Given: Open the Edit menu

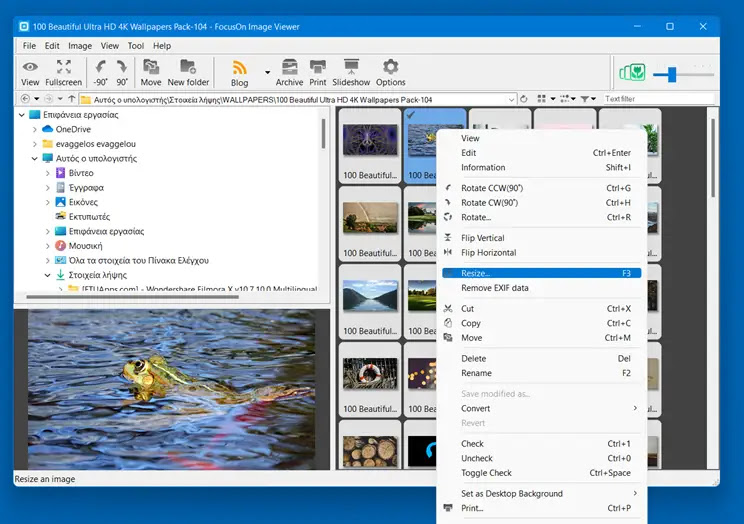Looking at the screenshot, I should [x=52, y=46].
